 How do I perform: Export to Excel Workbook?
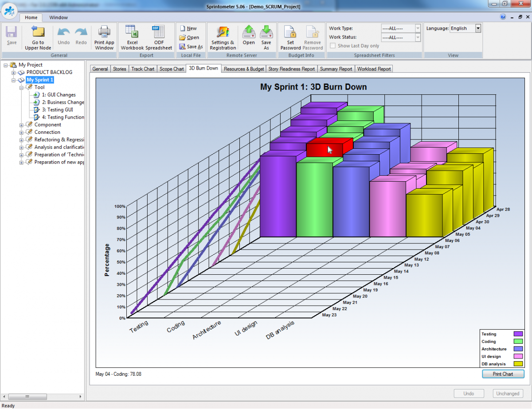point(132,33)
